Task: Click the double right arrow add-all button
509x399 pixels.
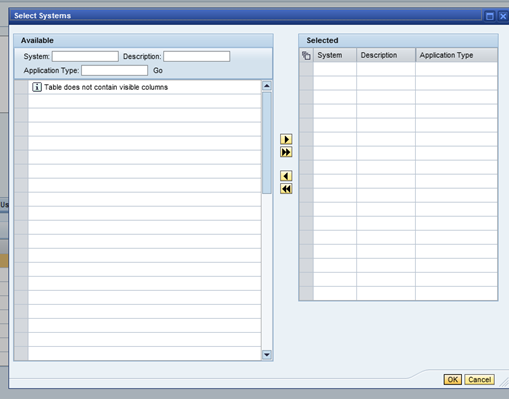Action: pyautogui.click(x=286, y=152)
